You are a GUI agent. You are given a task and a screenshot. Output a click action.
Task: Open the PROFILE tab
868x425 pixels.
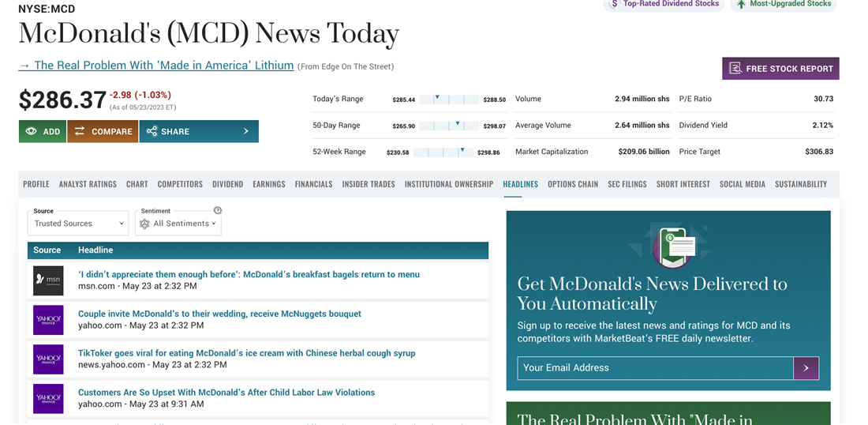(x=36, y=184)
